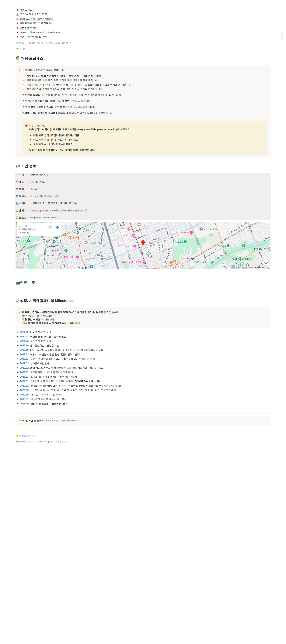Image resolution: width=286 pixels, height=644 pixels.
Task: Click the 늘벗공원 park marker
Action: (x=228, y=246)
